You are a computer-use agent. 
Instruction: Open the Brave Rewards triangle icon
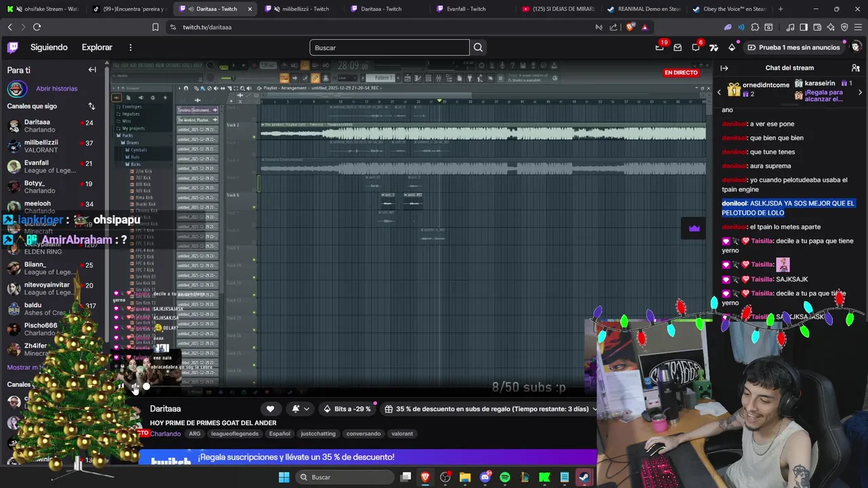pyautogui.click(x=644, y=27)
